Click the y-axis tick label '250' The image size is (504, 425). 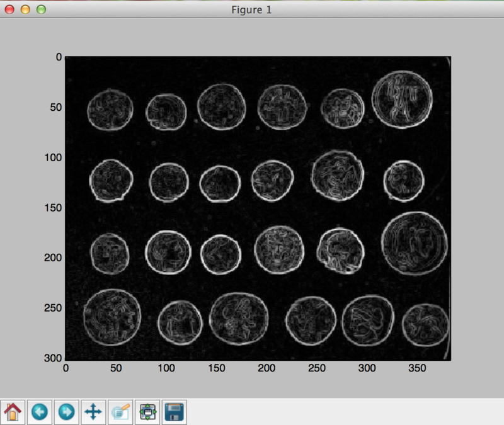click(x=53, y=308)
